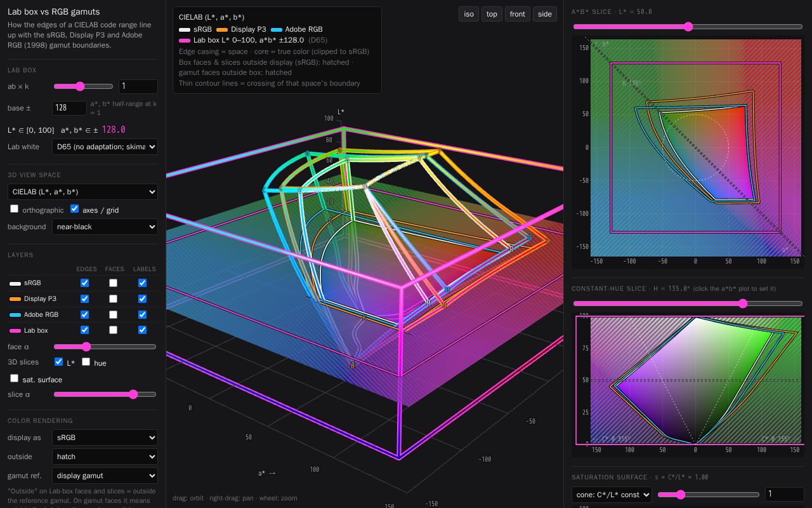The image size is (812, 508).
Task: Switch 3D view to iso
Action: 469,14
